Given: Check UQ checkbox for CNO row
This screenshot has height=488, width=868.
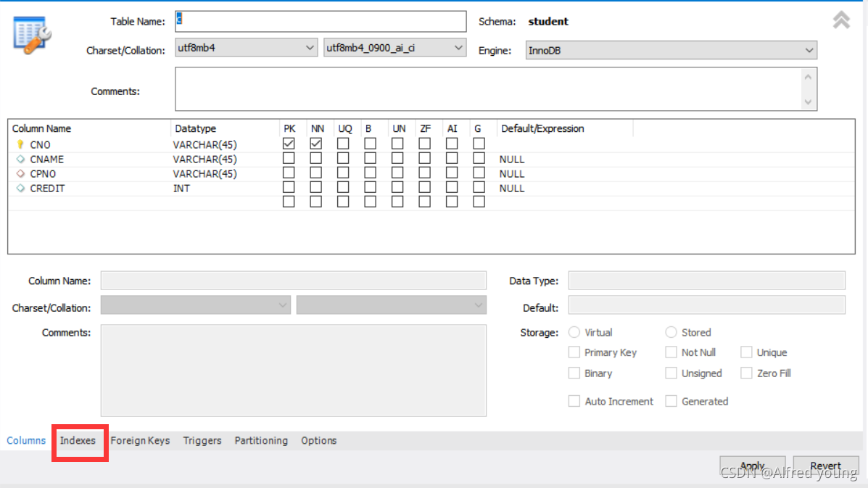Looking at the screenshot, I should point(343,144).
